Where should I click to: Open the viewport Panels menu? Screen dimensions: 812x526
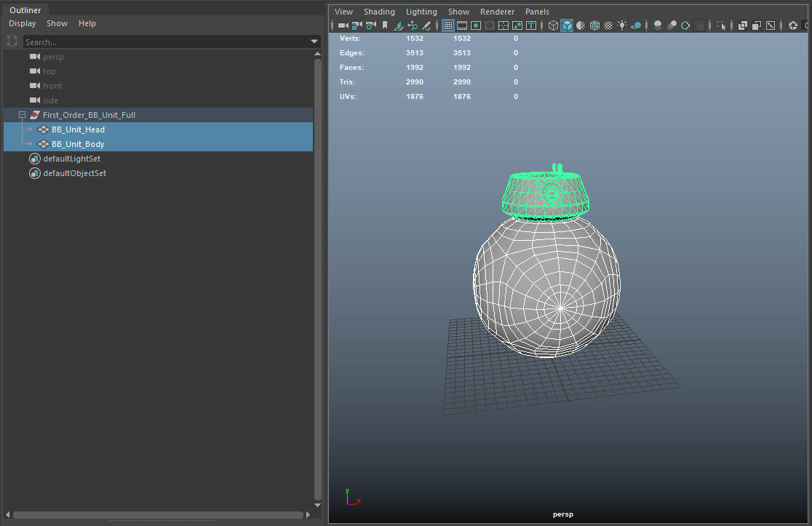tap(537, 12)
